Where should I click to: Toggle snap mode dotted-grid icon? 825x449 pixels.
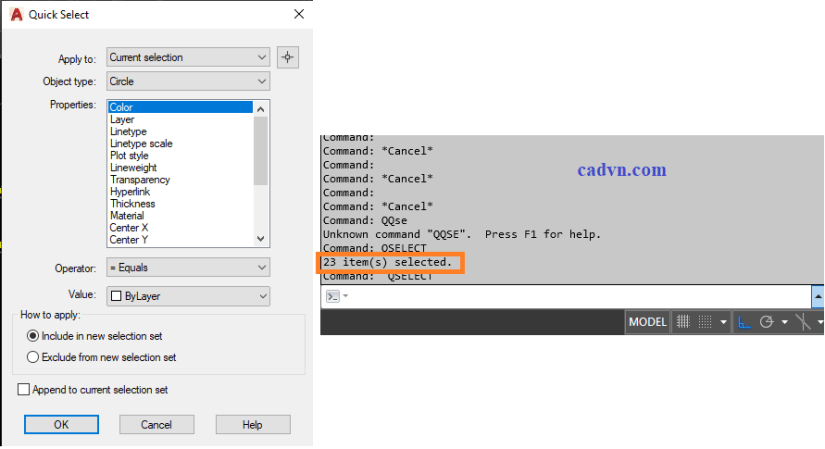click(x=705, y=322)
